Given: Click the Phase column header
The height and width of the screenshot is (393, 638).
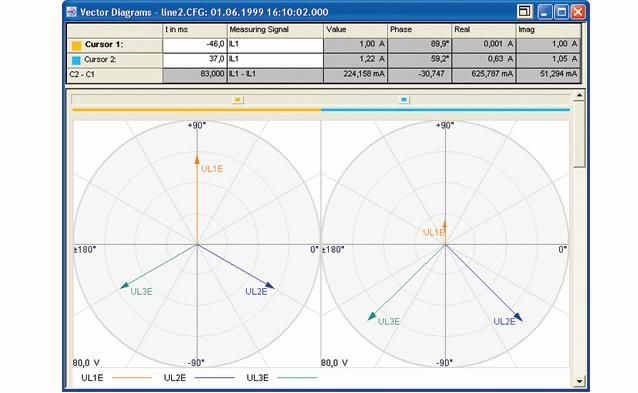Looking at the screenshot, I should pos(420,30).
